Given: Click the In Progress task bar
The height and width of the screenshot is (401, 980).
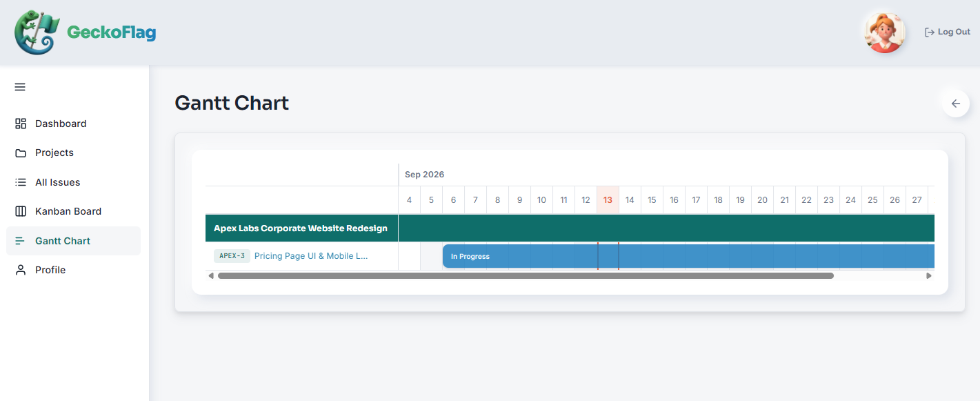Looking at the screenshot, I should 688,256.
